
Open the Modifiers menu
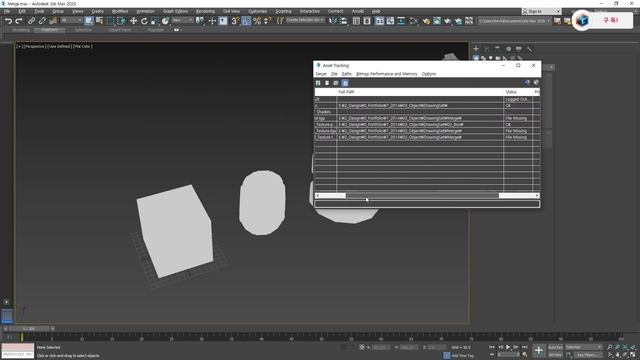pos(120,11)
